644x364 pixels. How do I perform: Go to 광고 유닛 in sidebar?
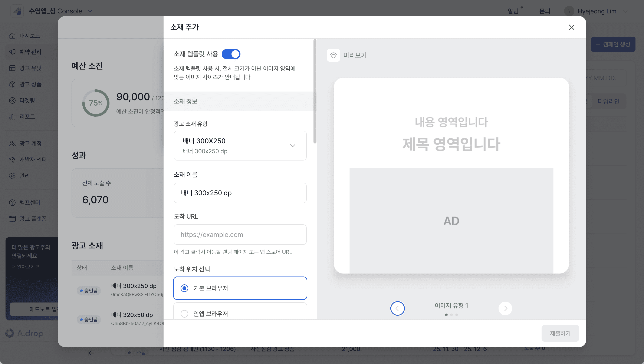point(30,68)
